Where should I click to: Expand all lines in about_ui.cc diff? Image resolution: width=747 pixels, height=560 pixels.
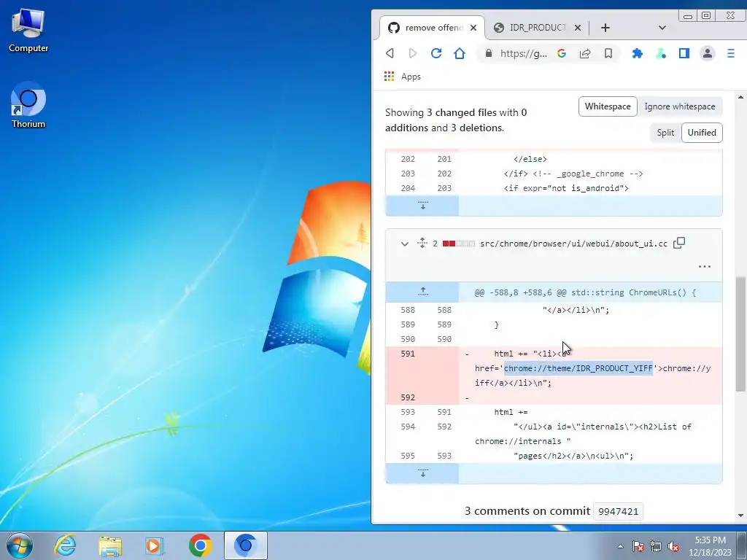pos(422,243)
